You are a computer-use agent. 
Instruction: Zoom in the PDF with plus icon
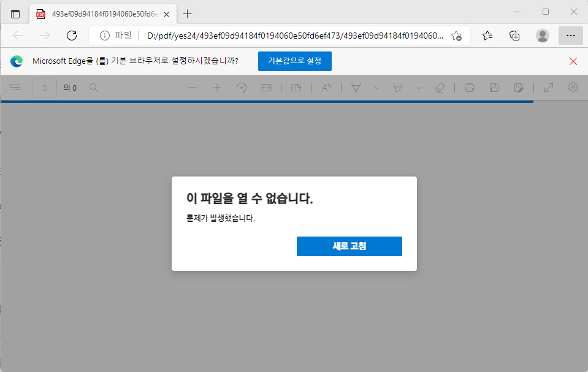(x=217, y=88)
